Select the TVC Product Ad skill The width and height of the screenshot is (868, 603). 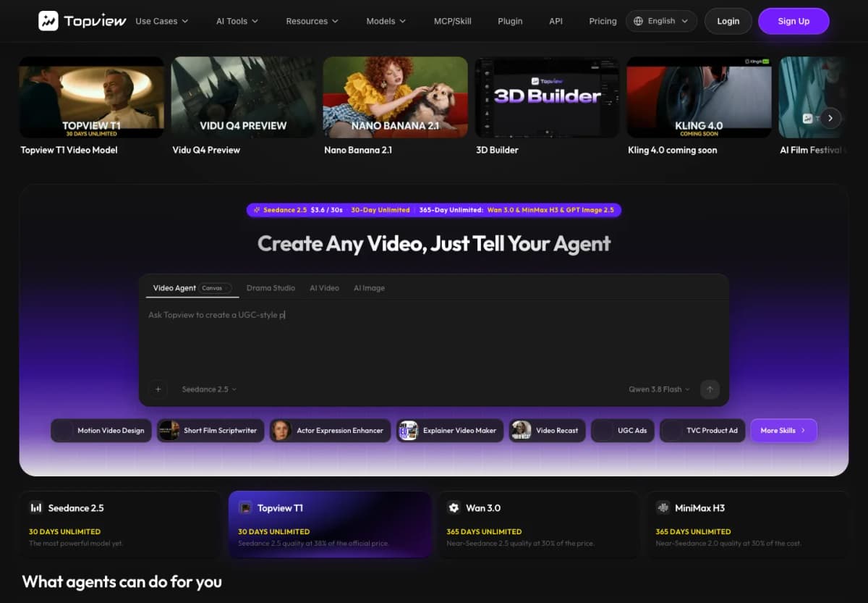tap(702, 431)
